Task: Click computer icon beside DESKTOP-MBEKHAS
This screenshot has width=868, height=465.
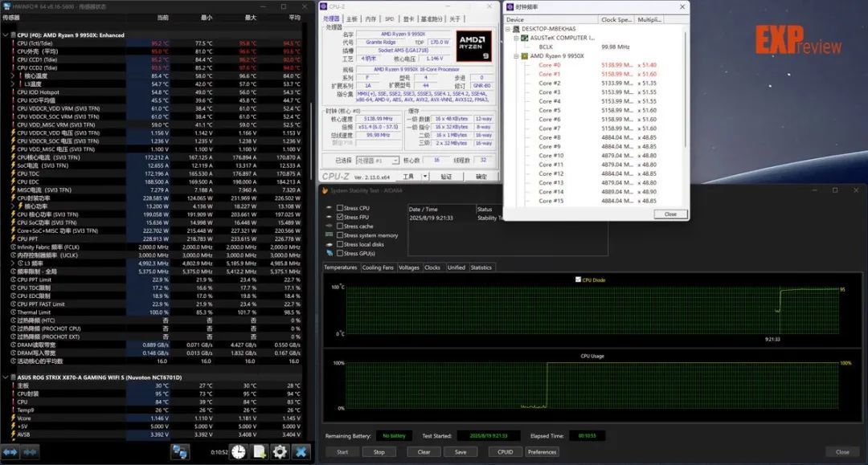Action: point(516,29)
